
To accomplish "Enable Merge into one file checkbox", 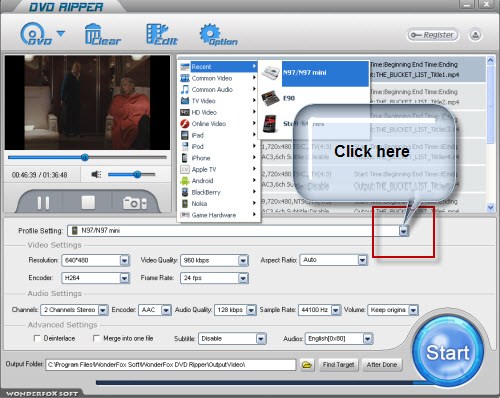I will pos(96,338).
